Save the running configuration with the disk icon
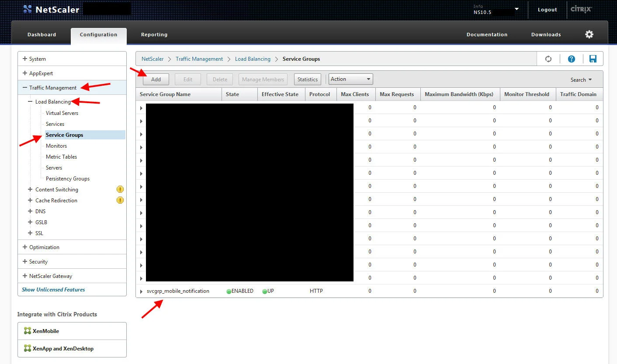Viewport: 617px width, 364px height. (593, 59)
